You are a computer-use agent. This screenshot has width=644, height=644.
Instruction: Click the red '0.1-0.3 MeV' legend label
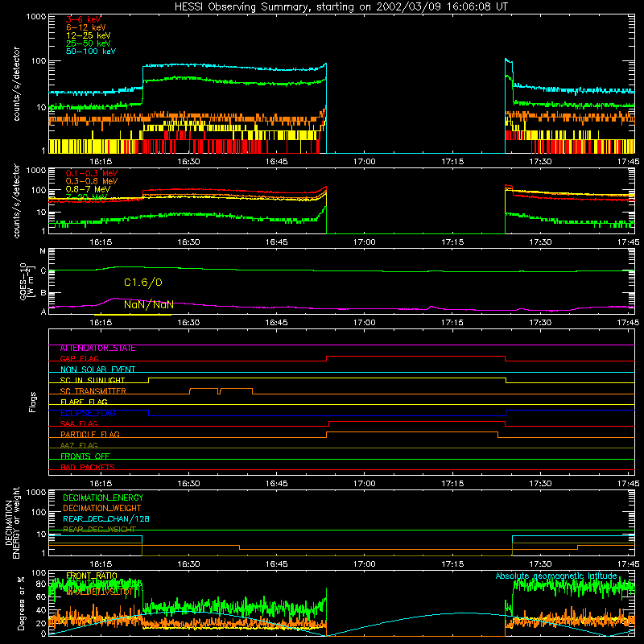[x=92, y=173]
